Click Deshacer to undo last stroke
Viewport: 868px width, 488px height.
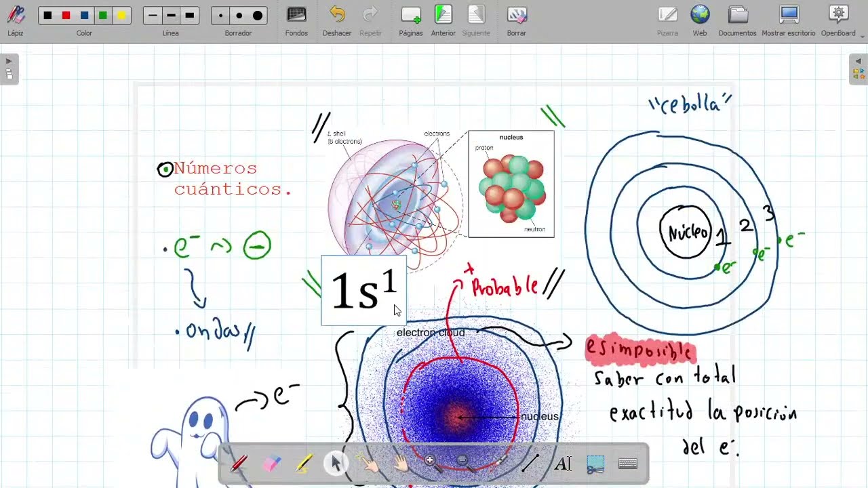coord(337,20)
